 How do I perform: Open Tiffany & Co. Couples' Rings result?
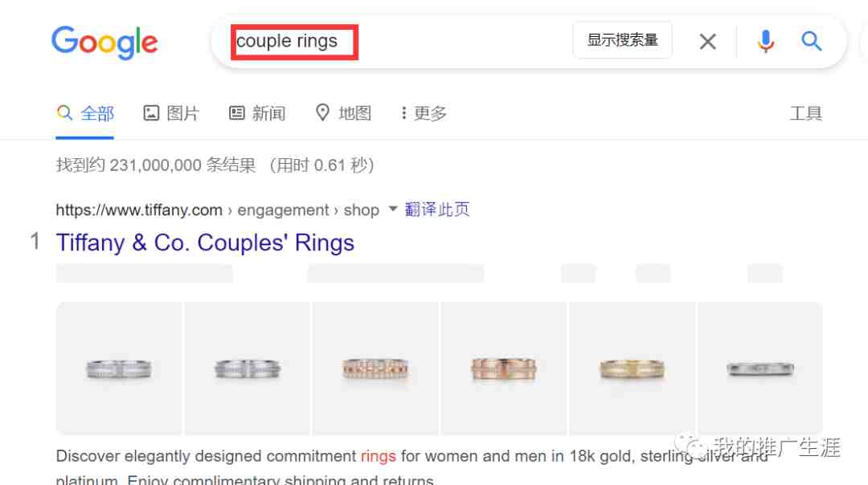pyautogui.click(x=205, y=243)
